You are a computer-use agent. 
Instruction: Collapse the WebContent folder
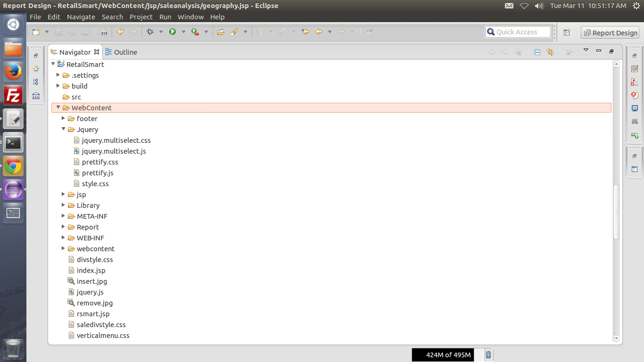(58, 107)
